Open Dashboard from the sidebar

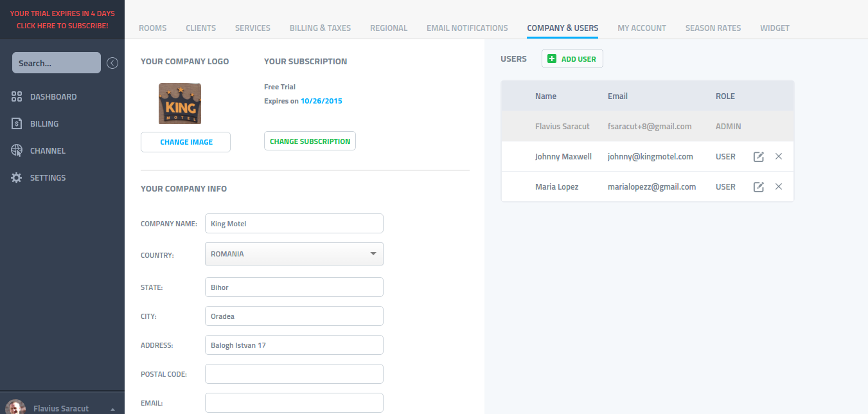[x=53, y=97]
